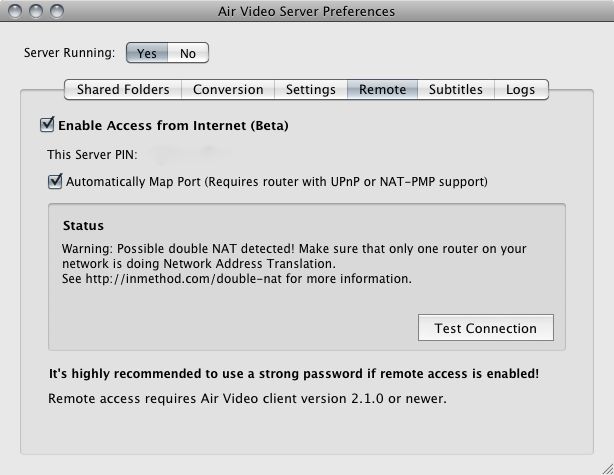
Task: Click the window resize grip corner
Action: pos(607,468)
